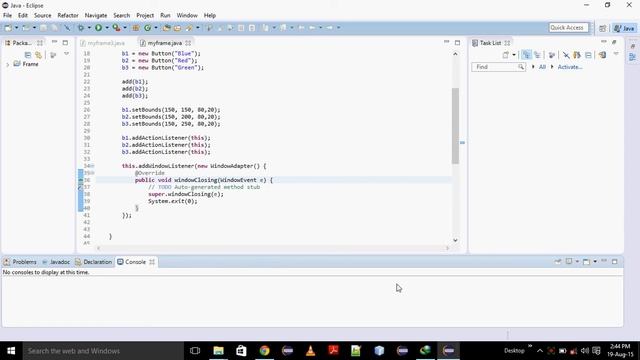The image size is (640, 360).
Task: Open the Debug dropdown arrow
Action: click(89, 28)
